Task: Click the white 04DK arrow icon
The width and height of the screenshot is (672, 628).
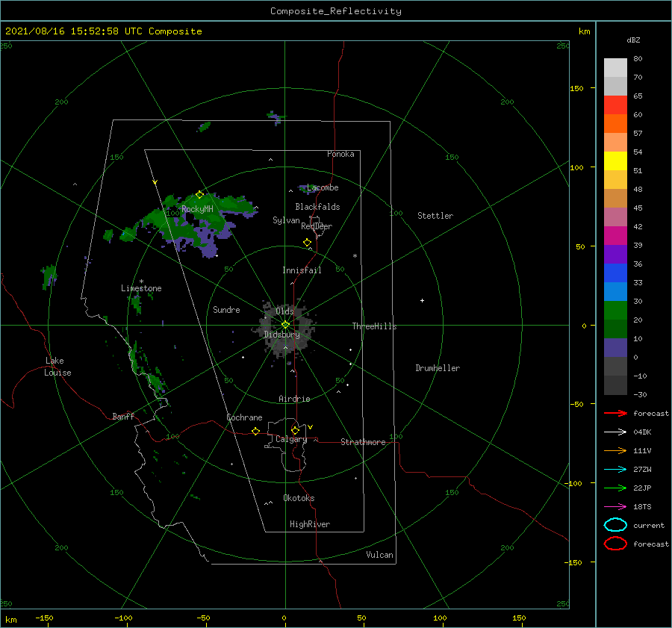Action: [x=615, y=432]
